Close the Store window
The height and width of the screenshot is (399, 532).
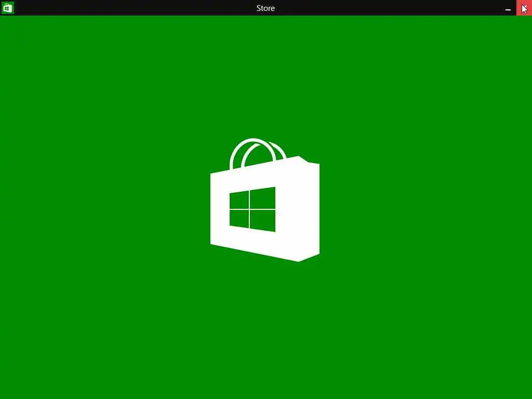click(524, 8)
